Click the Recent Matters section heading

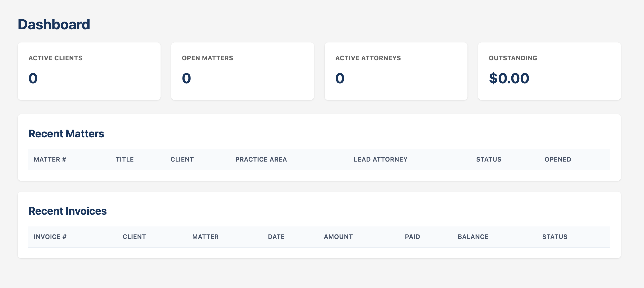(66, 134)
